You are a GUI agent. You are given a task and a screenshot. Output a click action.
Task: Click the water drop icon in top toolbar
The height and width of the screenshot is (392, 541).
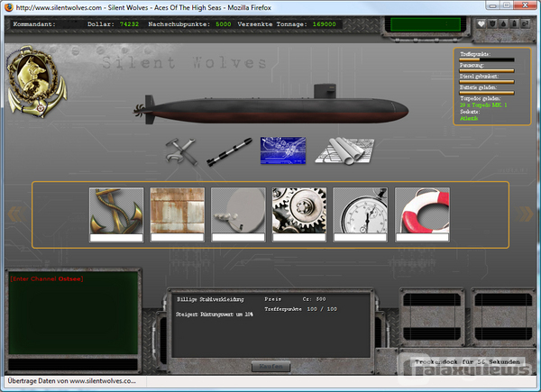[x=503, y=24]
